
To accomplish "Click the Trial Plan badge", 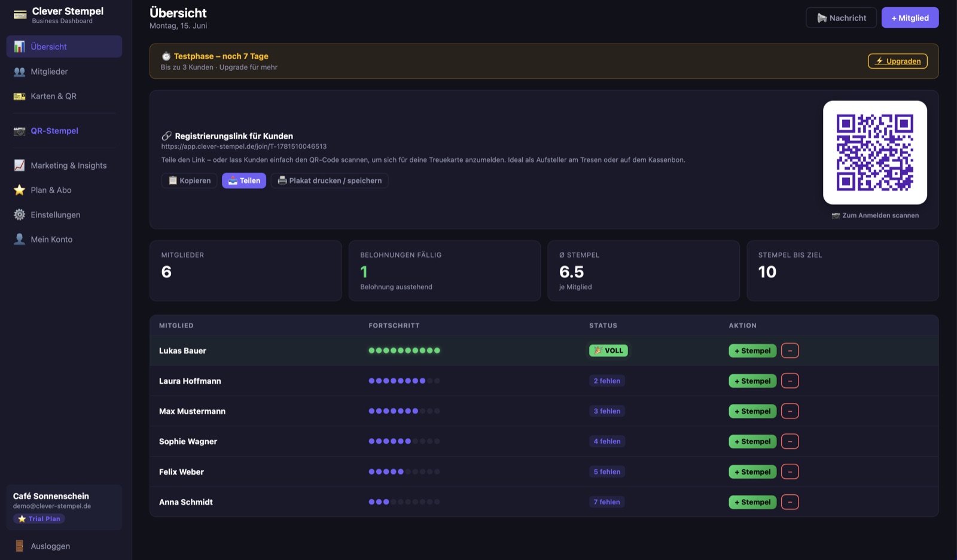I will (39, 519).
